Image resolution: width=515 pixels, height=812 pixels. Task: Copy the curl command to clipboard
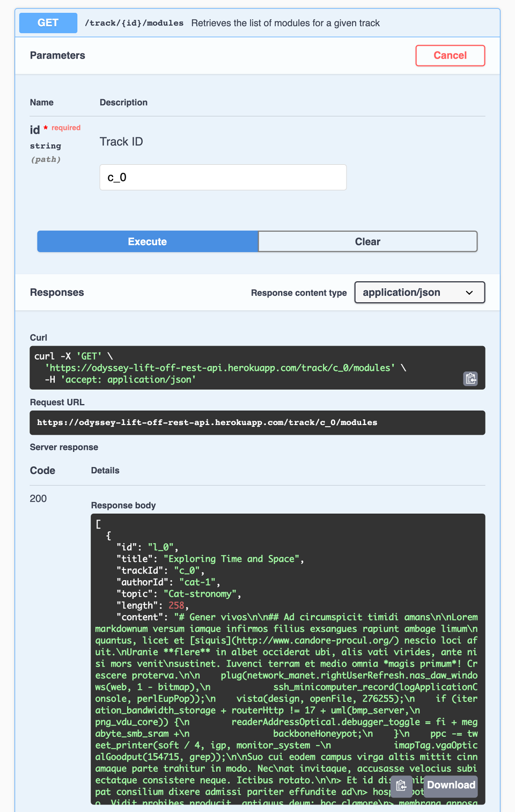(470, 378)
